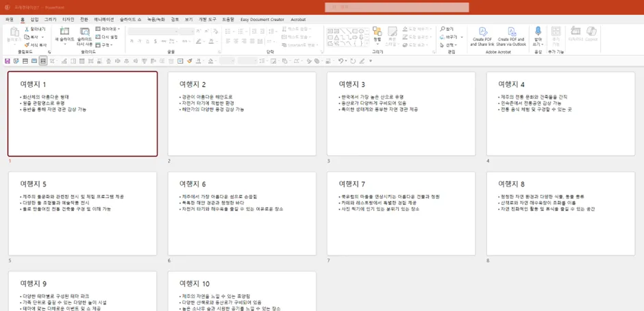Click the redo icon in quick access toolbar
The image size is (644, 311).
click(352, 61)
